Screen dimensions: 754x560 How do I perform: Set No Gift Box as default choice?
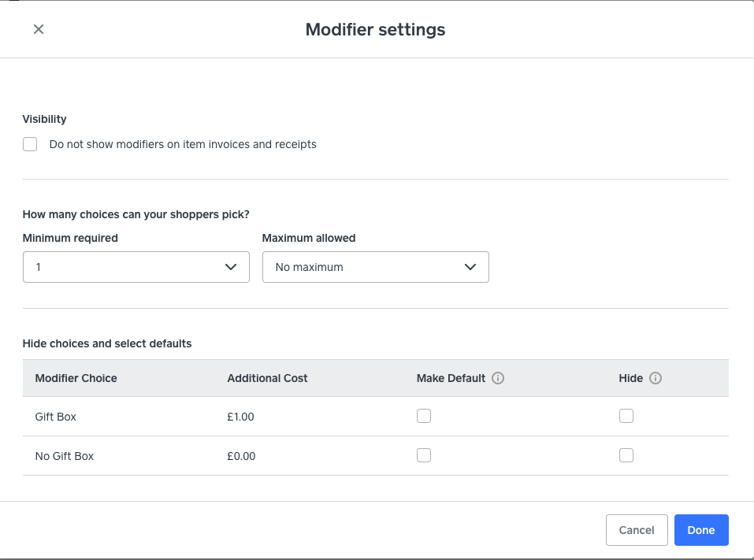coord(424,455)
